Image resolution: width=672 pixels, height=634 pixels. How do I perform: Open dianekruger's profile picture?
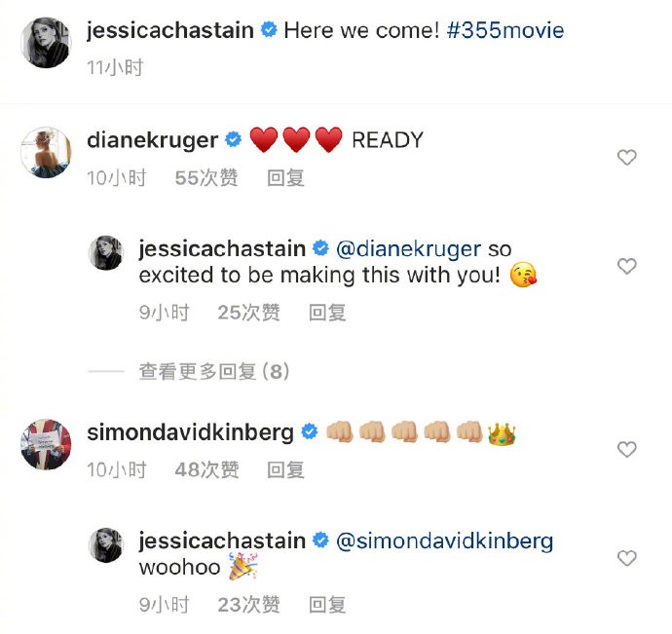coord(45,151)
